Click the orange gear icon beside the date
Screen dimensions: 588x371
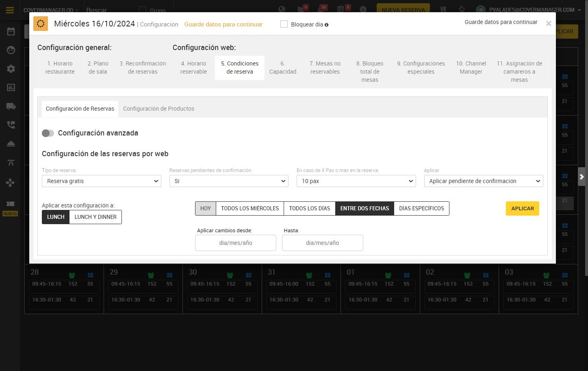tap(41, 24)
